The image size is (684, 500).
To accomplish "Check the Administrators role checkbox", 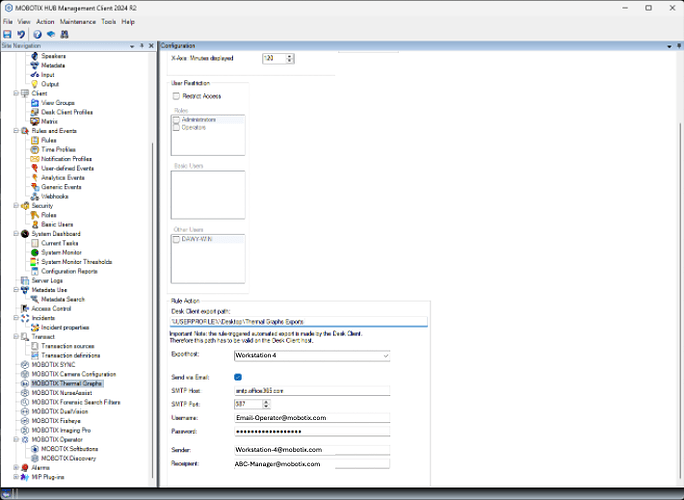I will 176,120.
